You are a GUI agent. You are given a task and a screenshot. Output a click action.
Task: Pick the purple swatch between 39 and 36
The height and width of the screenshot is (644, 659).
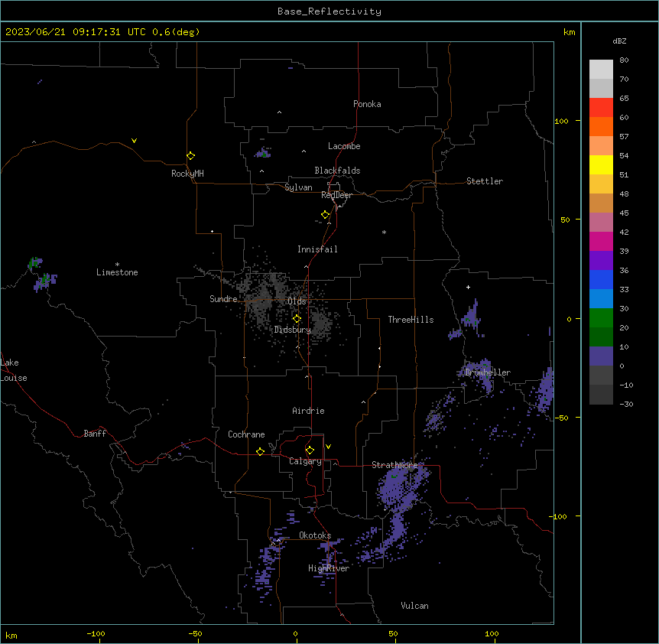601,261
